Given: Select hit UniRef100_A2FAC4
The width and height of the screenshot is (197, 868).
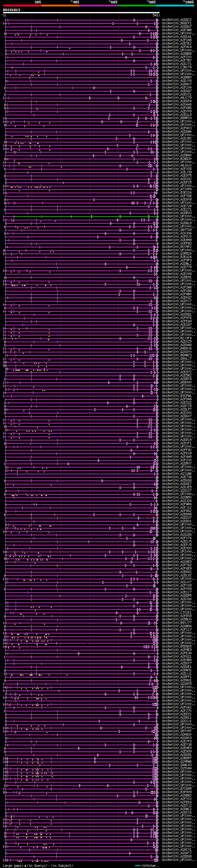Looking at the screenshot, I should coord(177,47).
